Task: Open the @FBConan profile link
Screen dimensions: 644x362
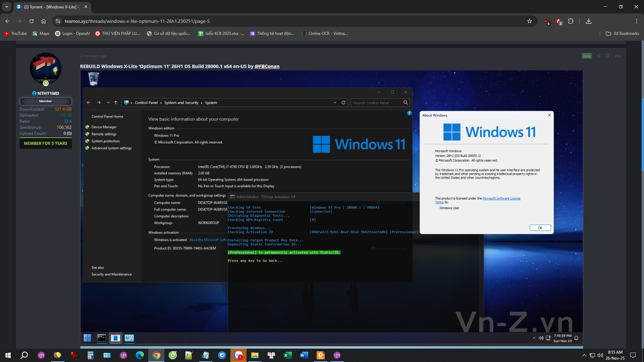Action: coord(267,66)
